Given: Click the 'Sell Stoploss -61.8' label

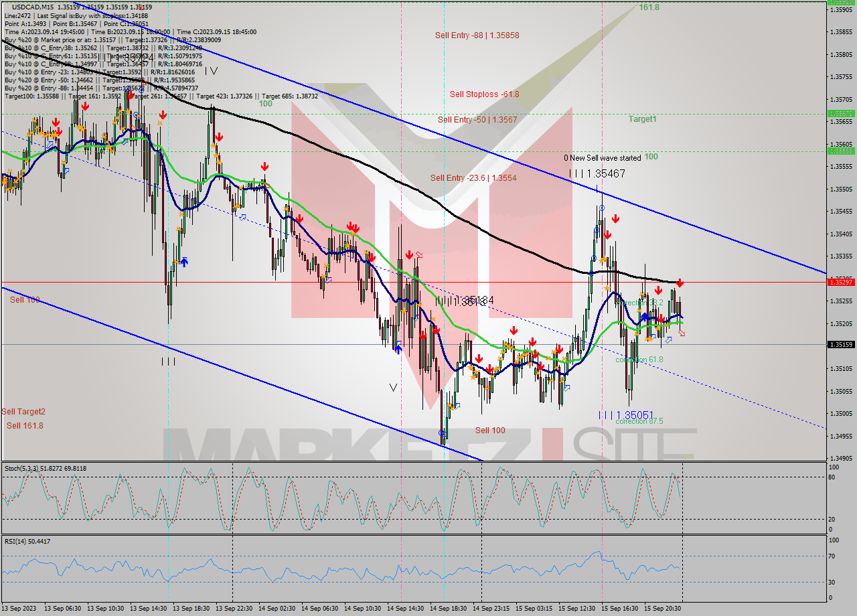Looking at the screenshot, I should click(484, 94).
